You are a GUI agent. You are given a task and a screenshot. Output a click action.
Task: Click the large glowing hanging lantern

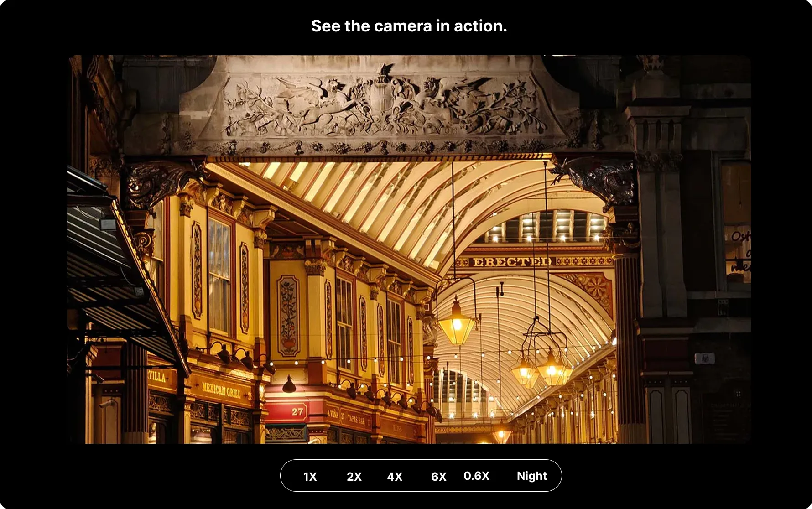click(x=457, y=323)
